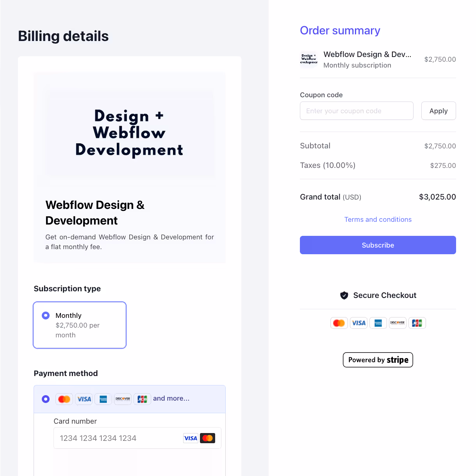Click the Subtotal label
Image resolution: width=476 pixels, height=476 pixels.
[x=315, y=146]
